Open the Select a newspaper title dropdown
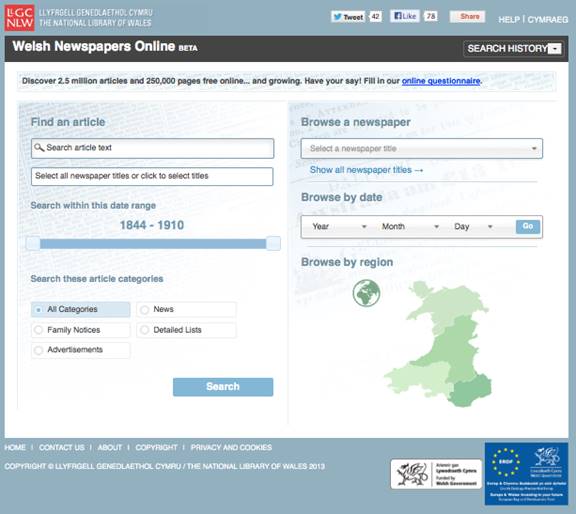The image size is (576, 514). coord(422,148)
